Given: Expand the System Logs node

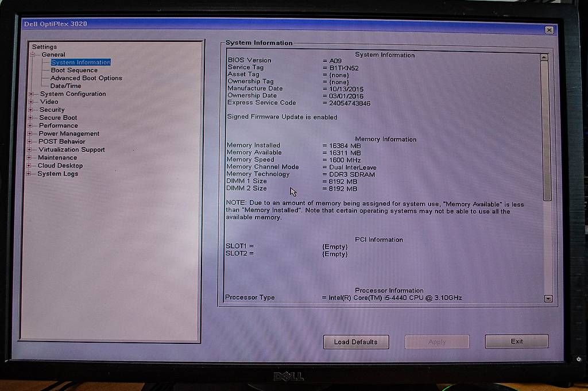Looking at the screenshot, I should tap(29, 173).
